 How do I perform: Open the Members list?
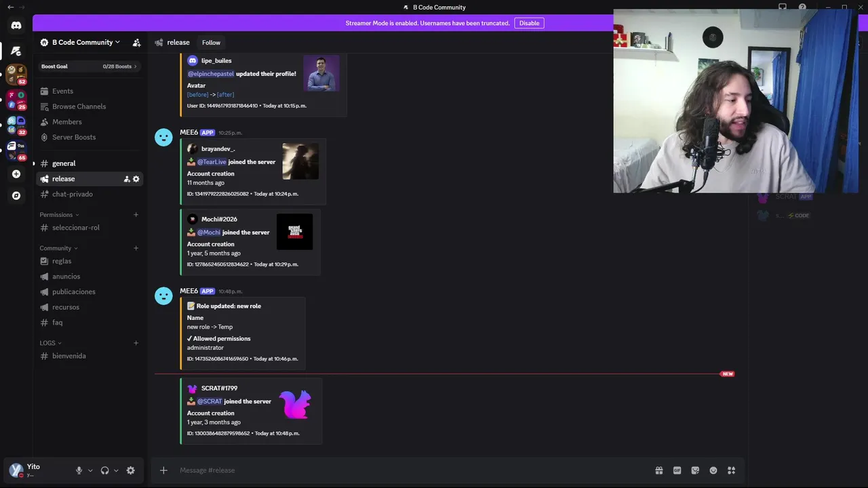90,122
